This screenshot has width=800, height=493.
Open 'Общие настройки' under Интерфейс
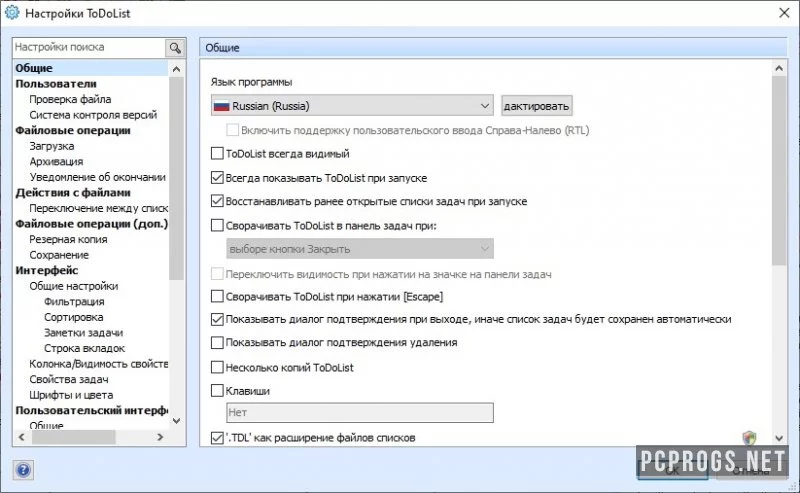pyautogui.click(x=73, y=286)
